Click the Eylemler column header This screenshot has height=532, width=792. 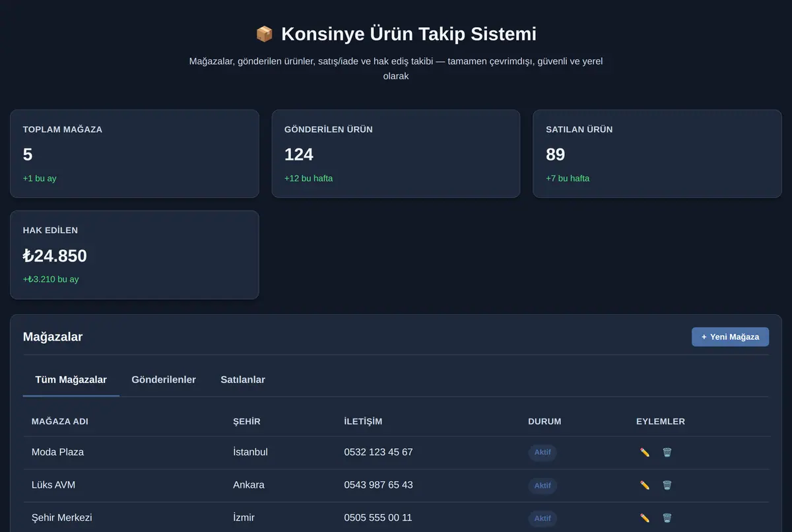661,421
